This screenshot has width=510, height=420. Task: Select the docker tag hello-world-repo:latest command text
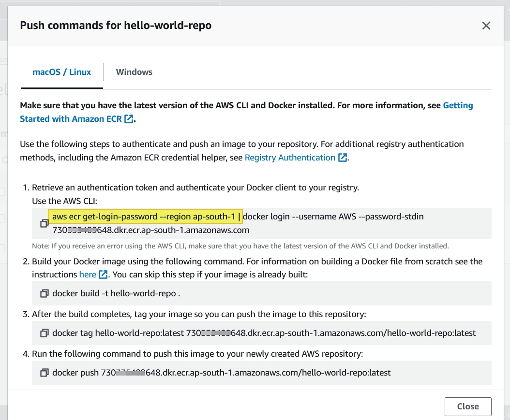point(264,333)
